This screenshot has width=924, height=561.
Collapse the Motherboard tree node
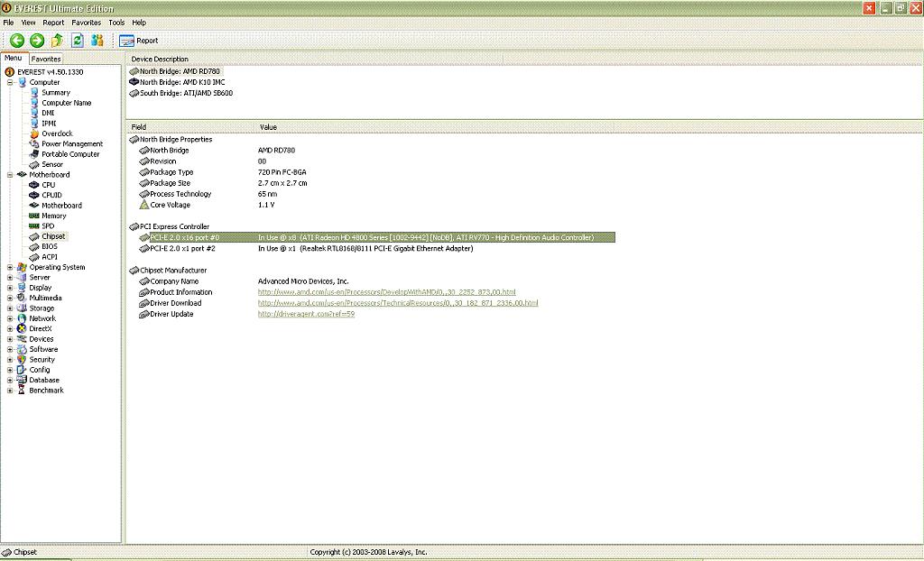(x=10, y=175)
